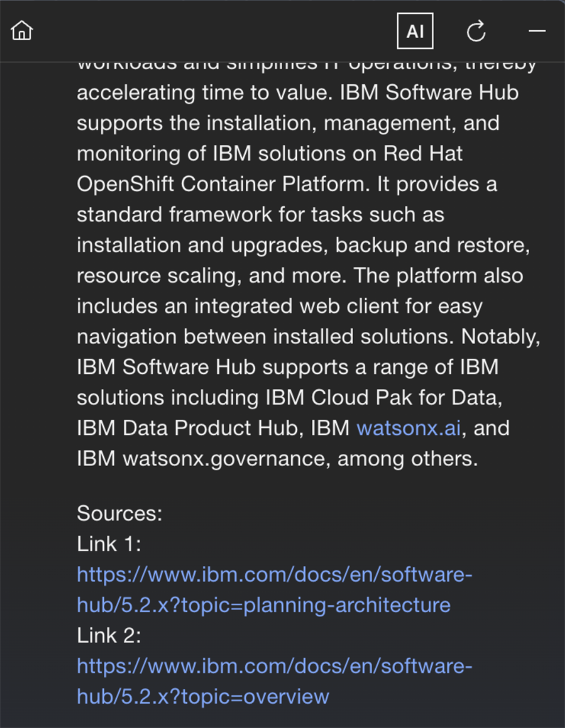The width and height of the screenshot is (565, 728).
Task: Click the Home icon
Action: pos(22,30)
